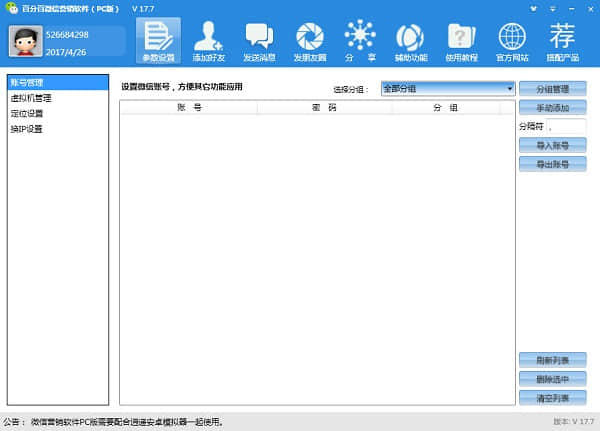Click the 清空列表 button
Screen dimensions: 600x431
point(553,398)
